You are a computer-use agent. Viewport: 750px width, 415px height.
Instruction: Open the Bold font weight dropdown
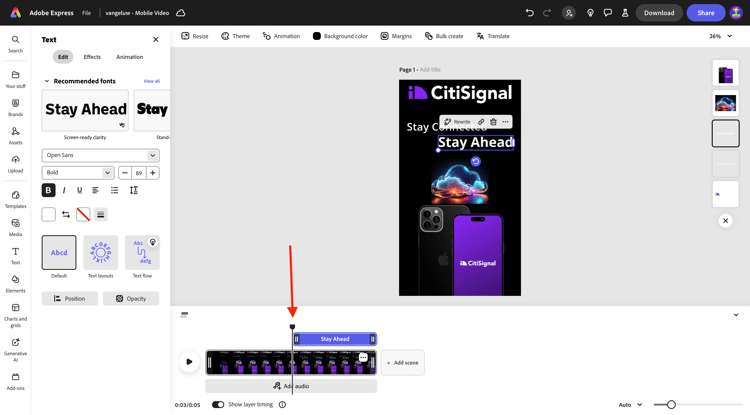pos(78,173)
